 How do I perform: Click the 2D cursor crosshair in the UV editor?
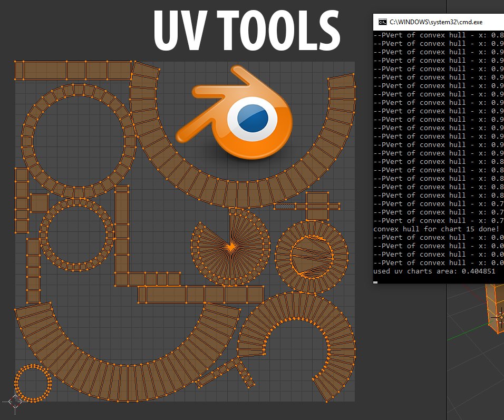point(15,402)
